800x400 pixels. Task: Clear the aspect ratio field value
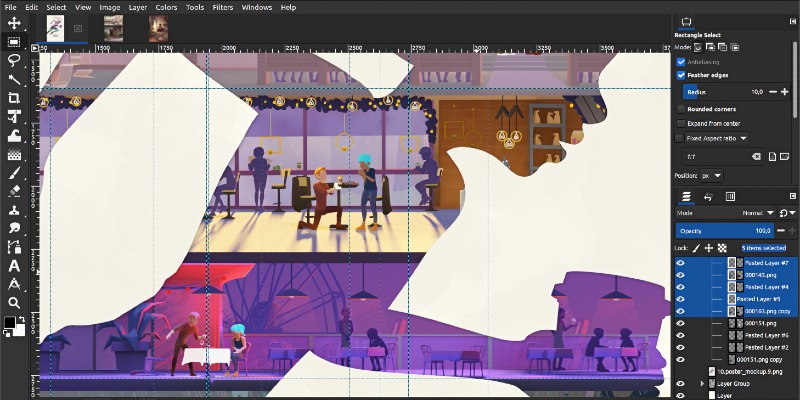tap(757, 157)
